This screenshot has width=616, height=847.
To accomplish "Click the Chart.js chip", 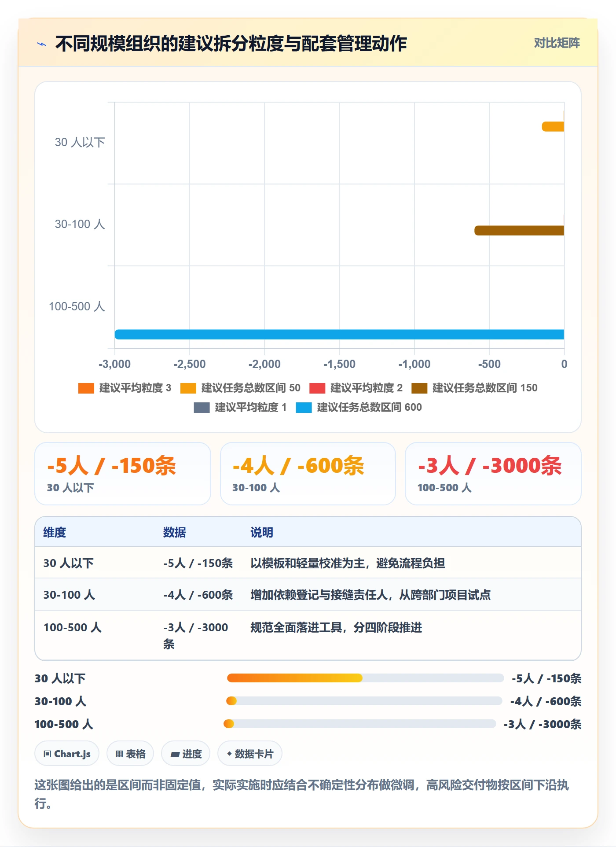I will click(x=67, y=754).
